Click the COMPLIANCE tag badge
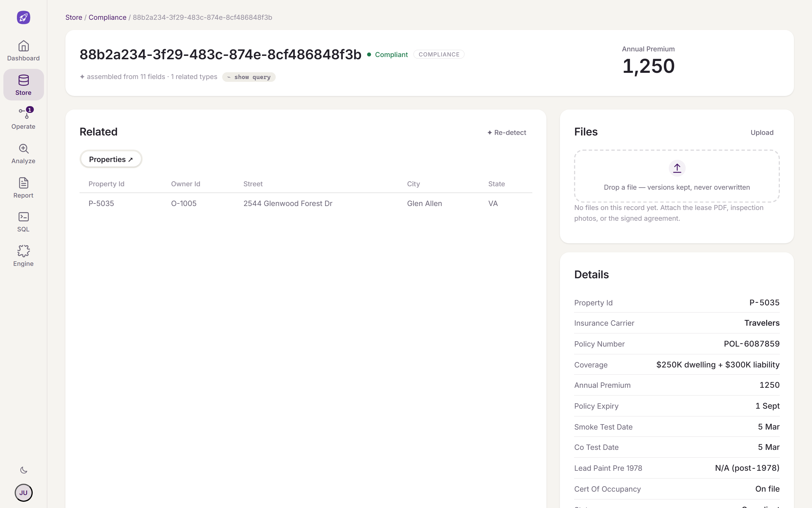This screenshot has width=812, height=508. (x=439, y=54)
